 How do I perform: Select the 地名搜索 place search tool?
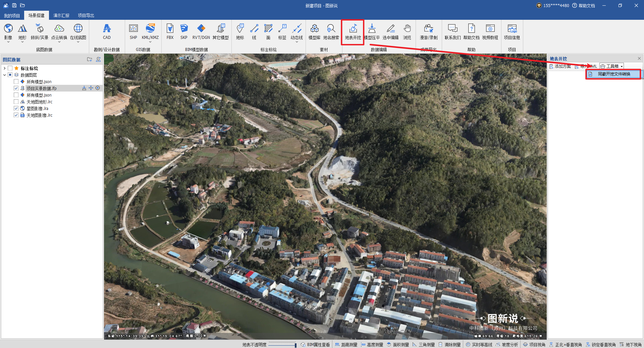click(x=331, y=32)
